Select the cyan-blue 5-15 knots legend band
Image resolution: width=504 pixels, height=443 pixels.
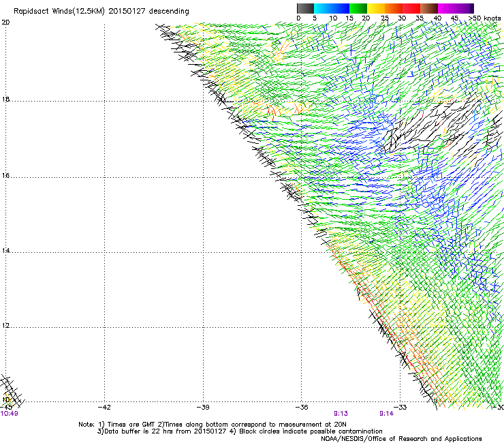332,8
